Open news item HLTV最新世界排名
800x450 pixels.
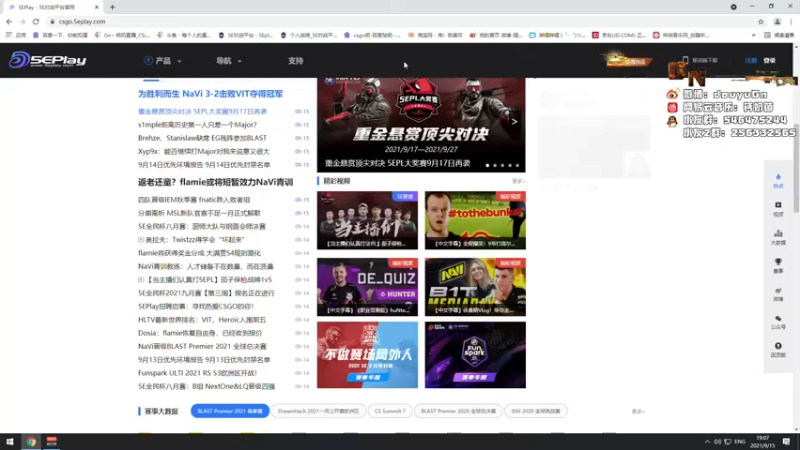pyautogui.click(x=202, y=320)
